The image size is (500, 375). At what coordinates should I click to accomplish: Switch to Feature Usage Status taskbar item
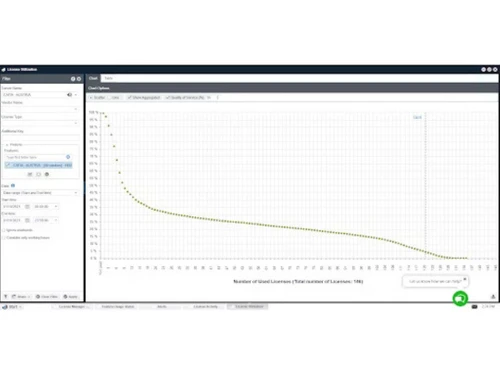tap(117, 306)
